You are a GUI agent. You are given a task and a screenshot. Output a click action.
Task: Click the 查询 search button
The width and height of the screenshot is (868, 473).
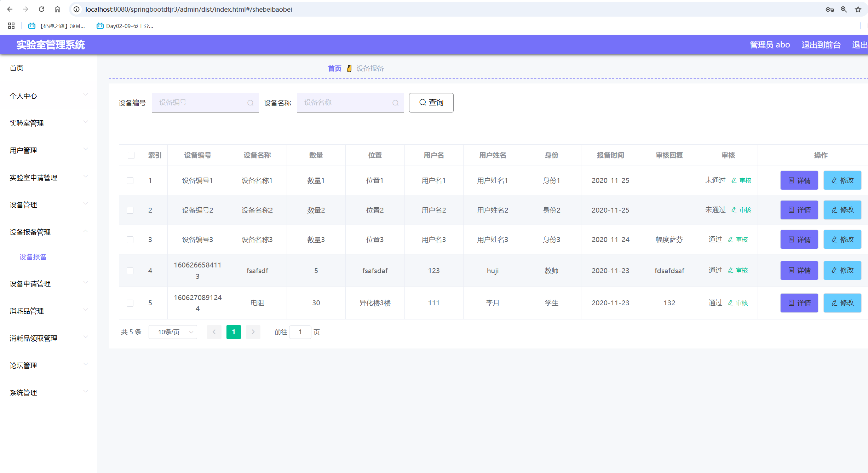[431, 103]
